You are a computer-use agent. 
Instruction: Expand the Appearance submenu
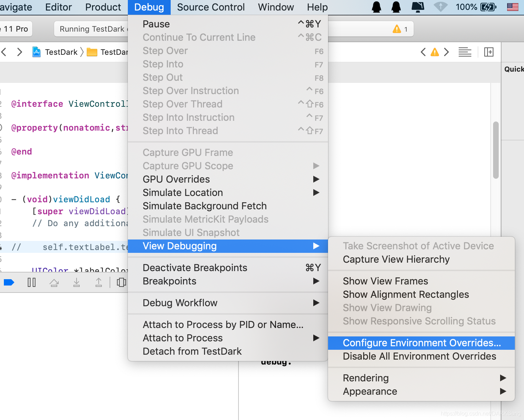(x=421, y=391)
